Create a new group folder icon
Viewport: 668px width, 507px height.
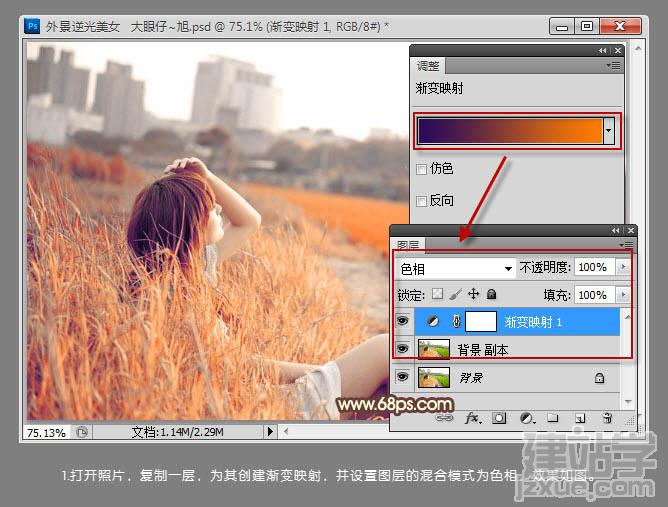(553, 418)
